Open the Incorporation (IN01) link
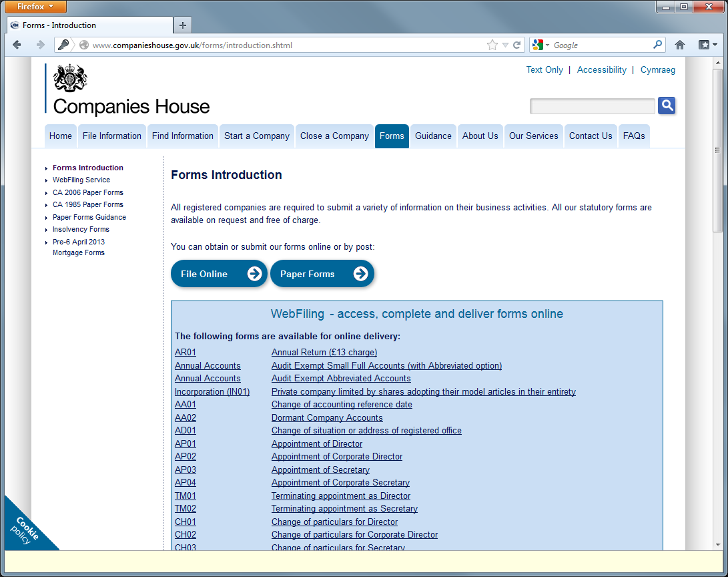The width and height of the screenshot is (728, 577). click(x=212, y=391)
